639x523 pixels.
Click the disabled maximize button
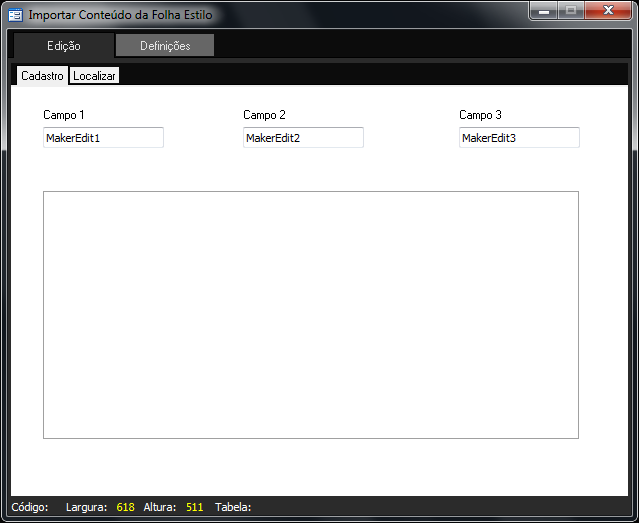(x=570, y=11)
